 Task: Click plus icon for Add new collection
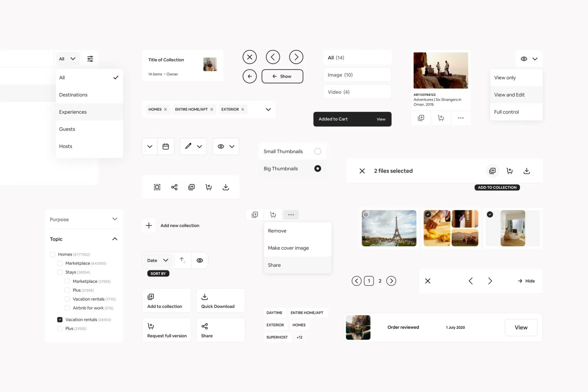149,226
